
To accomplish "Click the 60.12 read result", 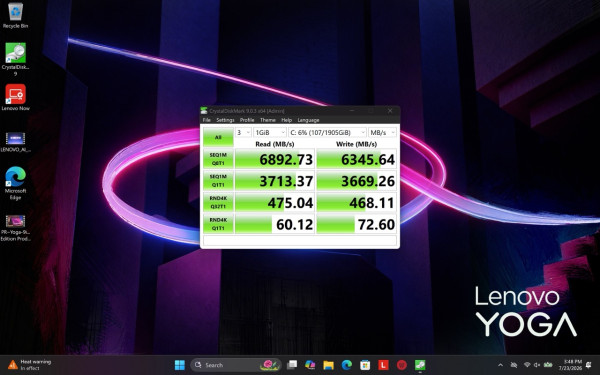I will click(275, 224).
